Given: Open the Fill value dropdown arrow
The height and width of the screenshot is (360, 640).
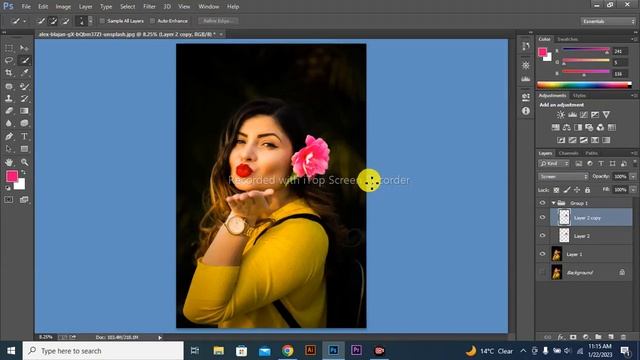Looking at the screenshot, I should (x=633, y=190).
